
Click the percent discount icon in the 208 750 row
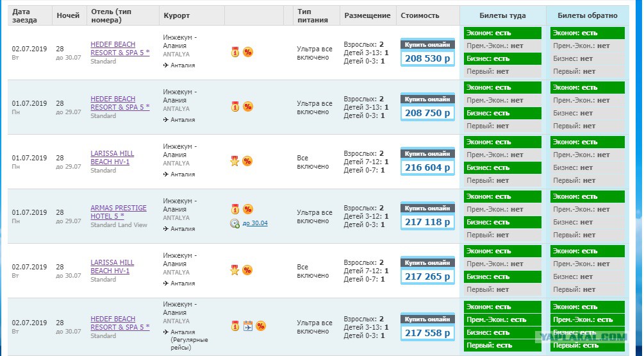point(247,107)
